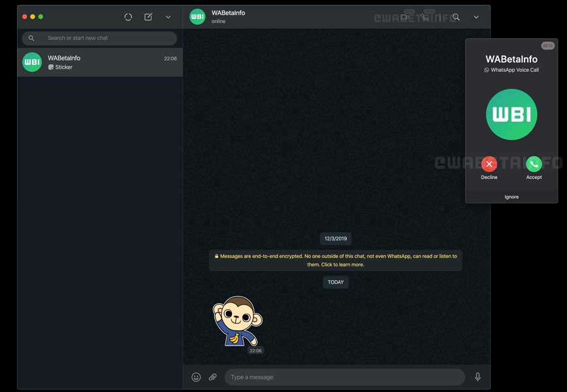Start a voice call from the chat header
The height and width of the screenshot is (392, 567).
coord(426,17)
